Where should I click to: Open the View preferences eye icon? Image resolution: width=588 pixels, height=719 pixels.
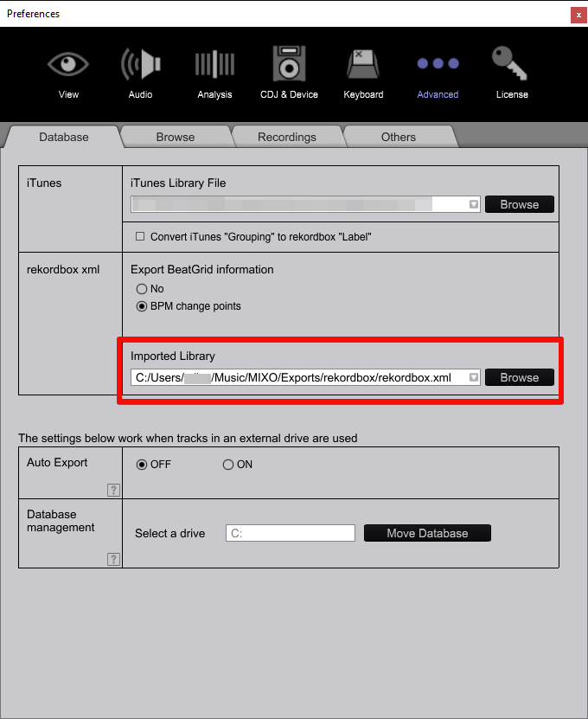(67, 64)
